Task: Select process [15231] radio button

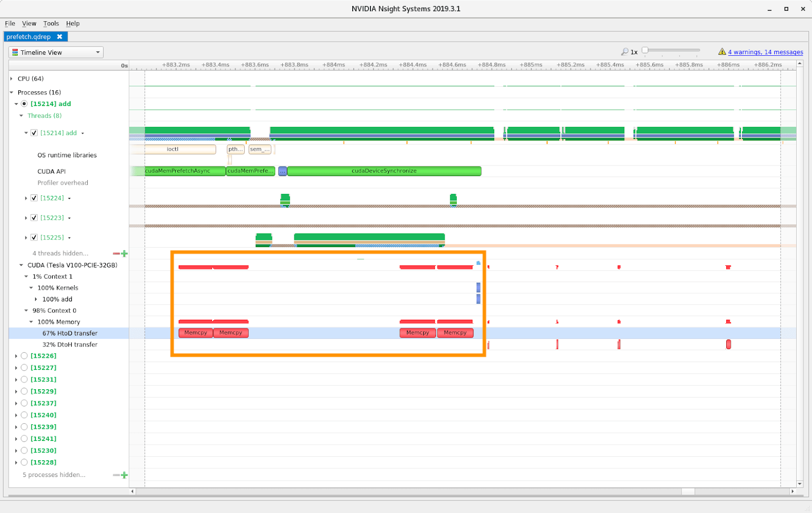Action: (x=24, y=380)
